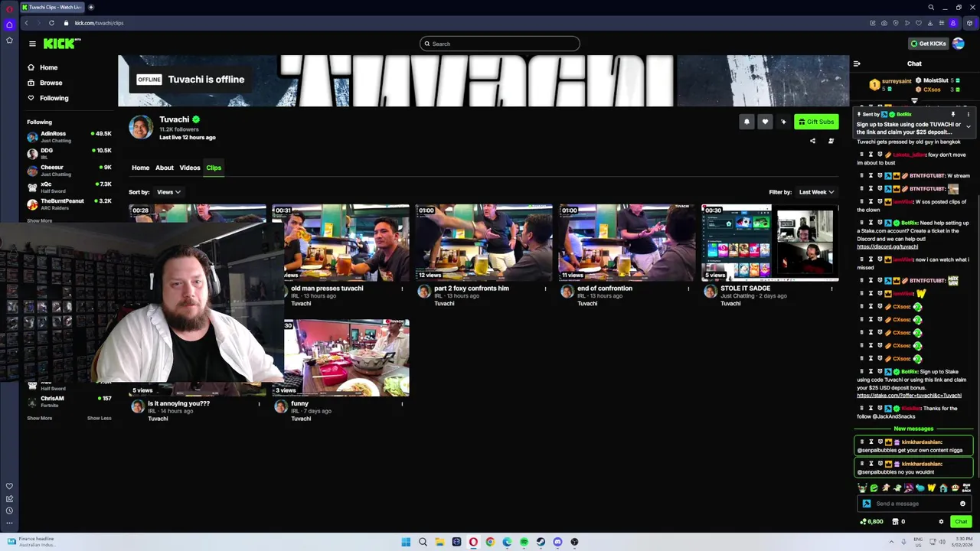Switch to the Home channel tab
980x551 pixels.
(140, 168)
